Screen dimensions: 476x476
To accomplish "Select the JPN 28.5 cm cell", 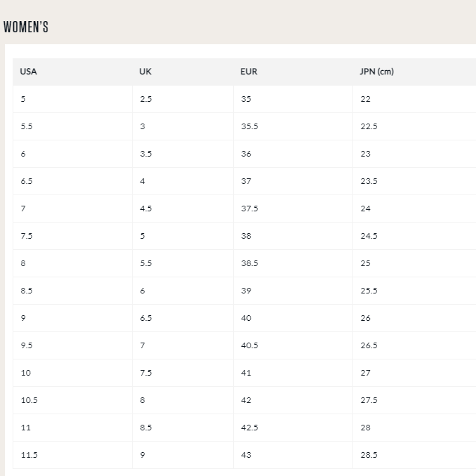I will 369,455.
